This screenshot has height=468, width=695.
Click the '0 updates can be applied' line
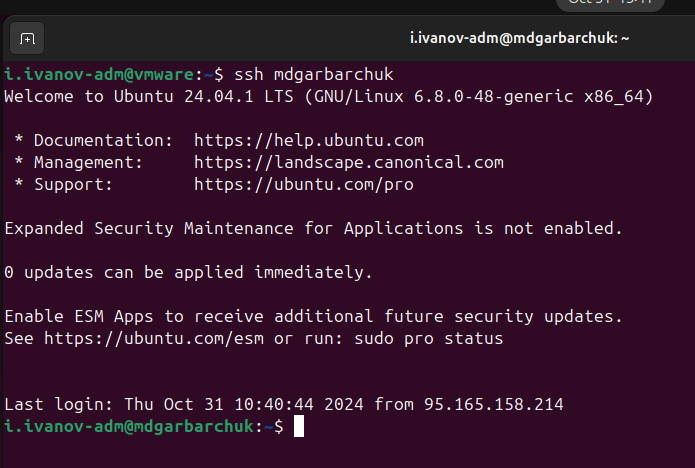click(188, 272)
